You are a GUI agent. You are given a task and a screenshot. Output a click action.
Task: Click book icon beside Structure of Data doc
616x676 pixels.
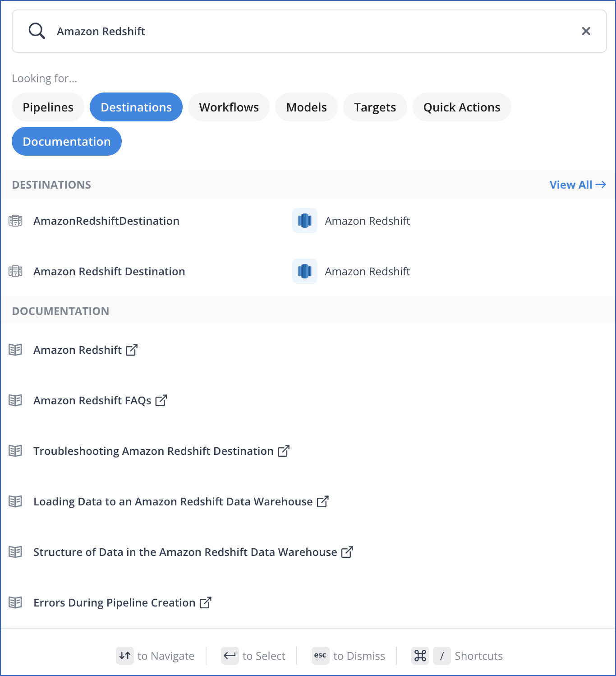tap(15, 552)
